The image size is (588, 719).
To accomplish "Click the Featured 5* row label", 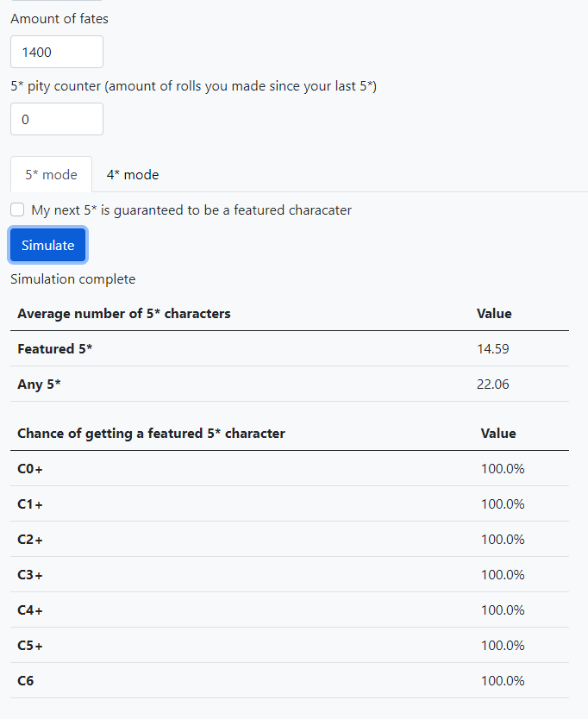I will coord(54,349).
